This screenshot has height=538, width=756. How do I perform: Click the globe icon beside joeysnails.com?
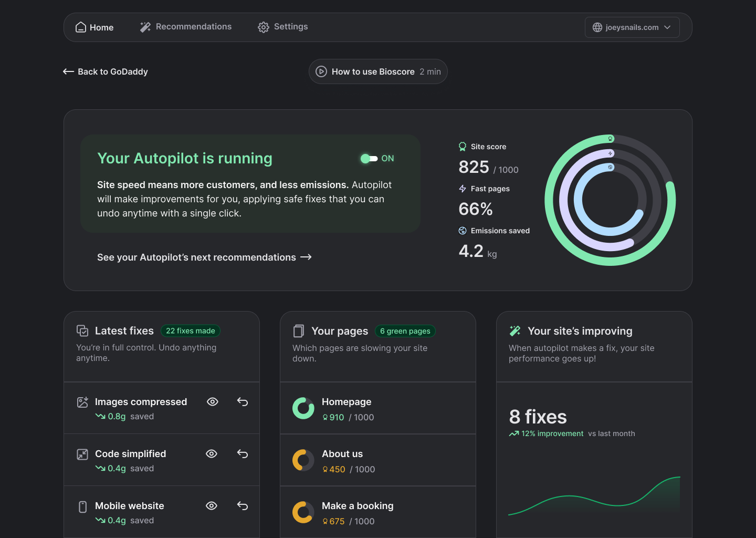pyautogui.click(x=597, y=27)
